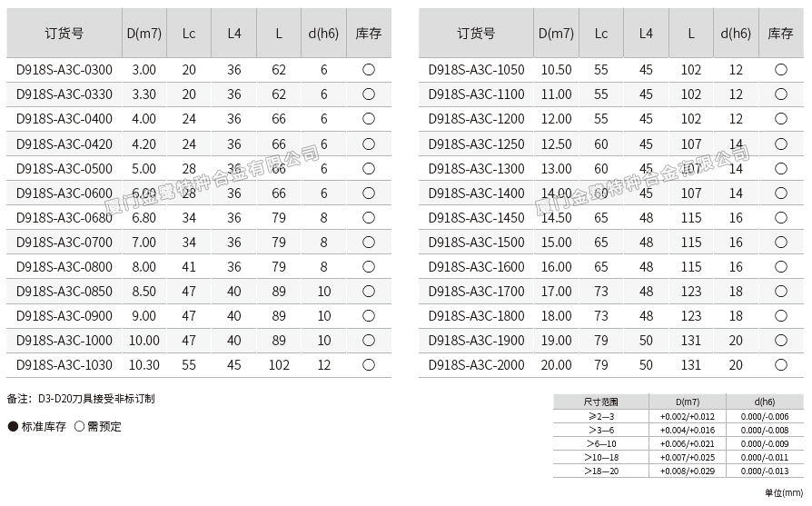Click the stock circle for D918S-A3C-1050
812x506 pixels.
tap(781, 70)
